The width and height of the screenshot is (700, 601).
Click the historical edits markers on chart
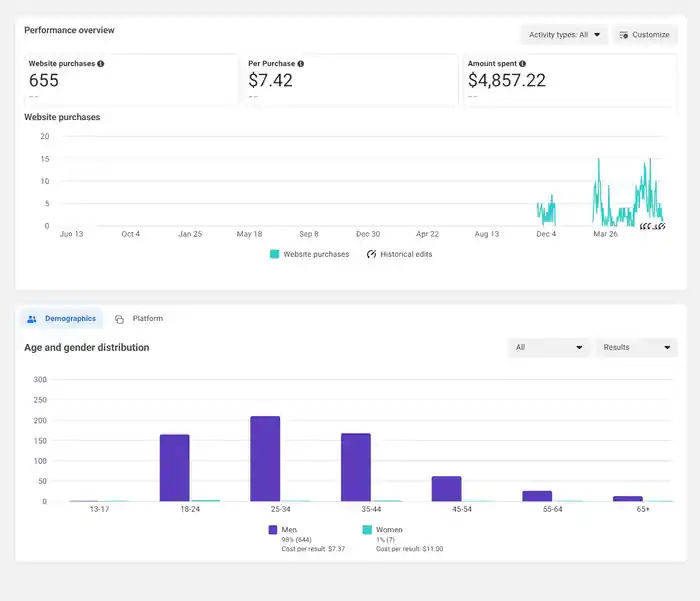click(x=652, y=226)
